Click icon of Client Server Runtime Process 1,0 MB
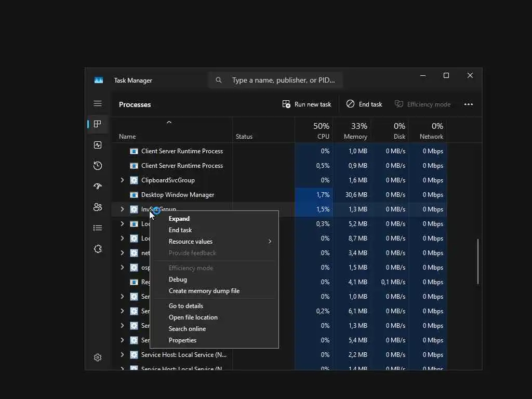532x399 pixels. [x=134, y=151]
